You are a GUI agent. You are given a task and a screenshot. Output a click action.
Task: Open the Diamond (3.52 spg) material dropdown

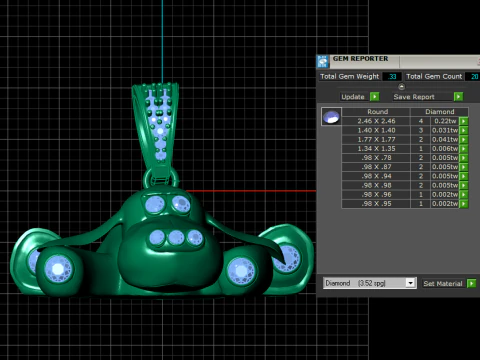411,283
